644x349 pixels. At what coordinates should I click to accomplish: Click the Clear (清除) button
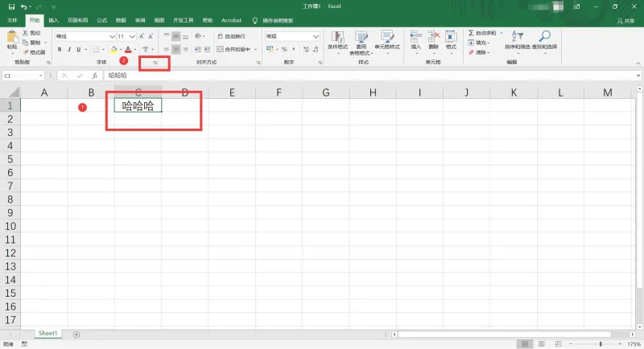point(478,52)
